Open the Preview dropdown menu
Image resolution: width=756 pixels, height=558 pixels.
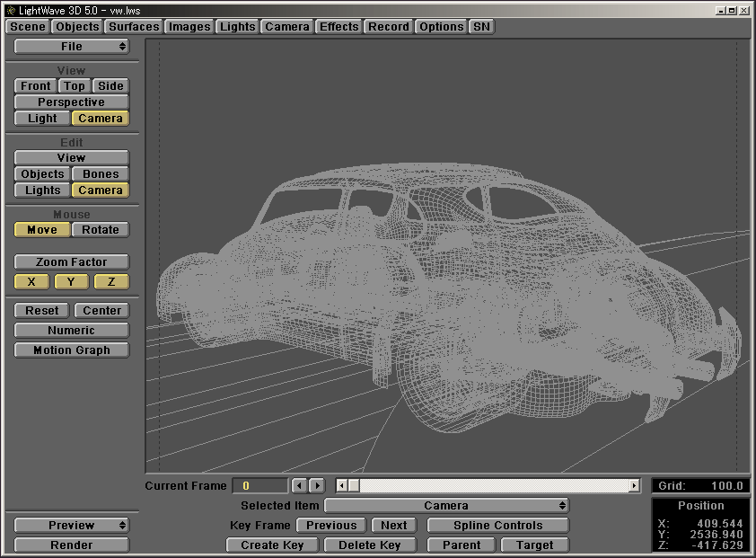72,526
